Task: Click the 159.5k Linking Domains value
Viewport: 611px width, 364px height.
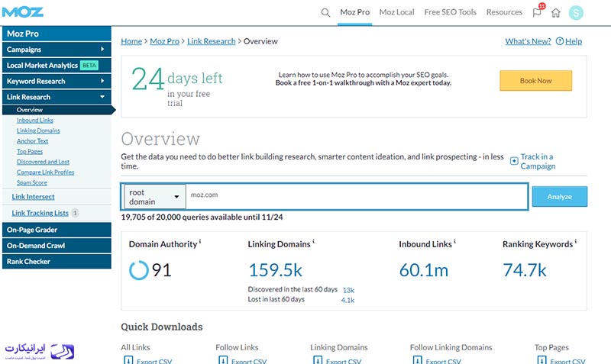Action: tap(276, 270)
